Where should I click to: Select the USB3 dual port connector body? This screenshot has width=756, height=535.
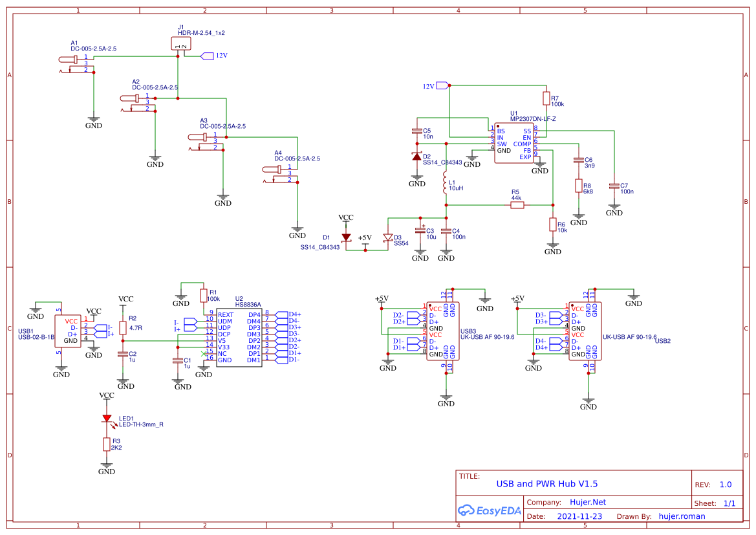pos(442,331)
